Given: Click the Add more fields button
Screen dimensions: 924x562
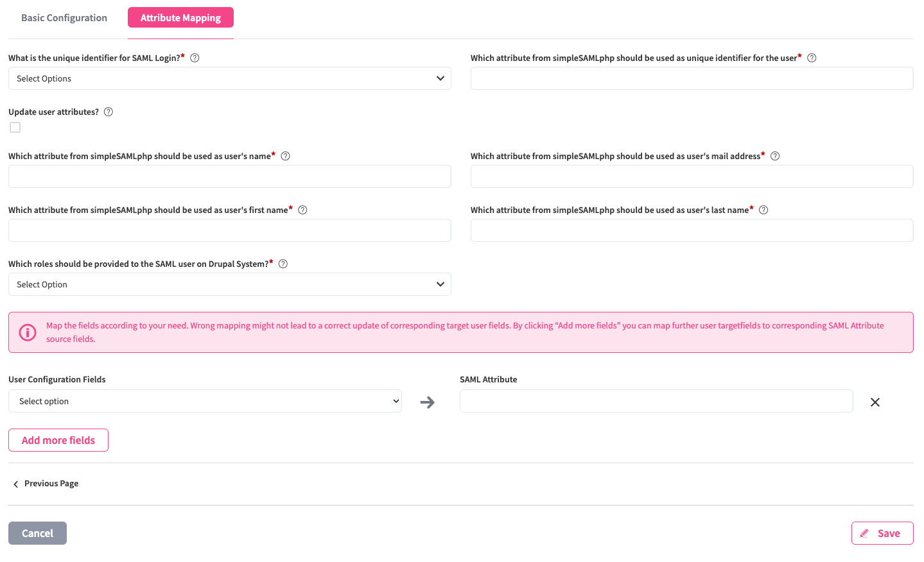Looking at the screenshot, I should (x=58, y=440).
